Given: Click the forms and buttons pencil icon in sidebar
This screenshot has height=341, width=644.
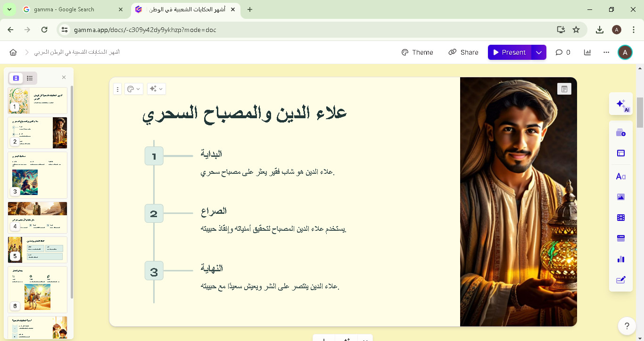Looking at the screenshot, I should point(620,280).
